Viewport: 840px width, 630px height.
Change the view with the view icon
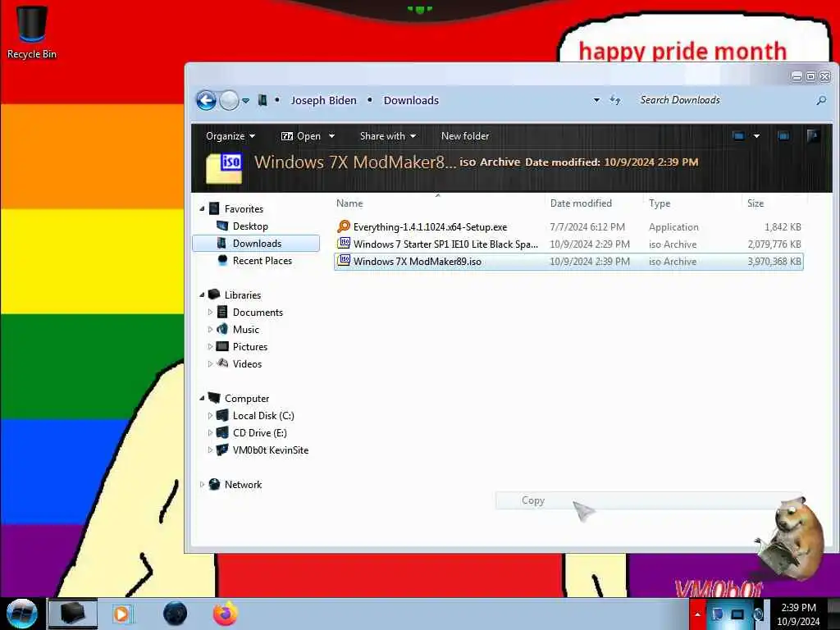tap(738, 136)
